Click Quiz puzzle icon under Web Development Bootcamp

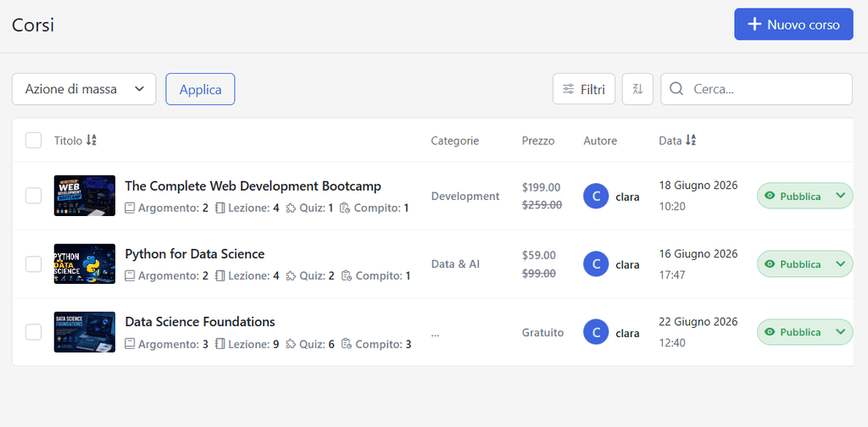pos(292,208)
